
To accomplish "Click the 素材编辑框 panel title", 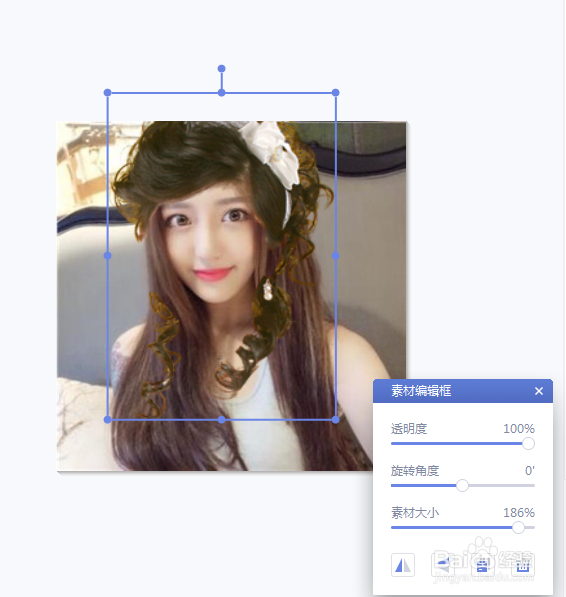I will point(421,391).
